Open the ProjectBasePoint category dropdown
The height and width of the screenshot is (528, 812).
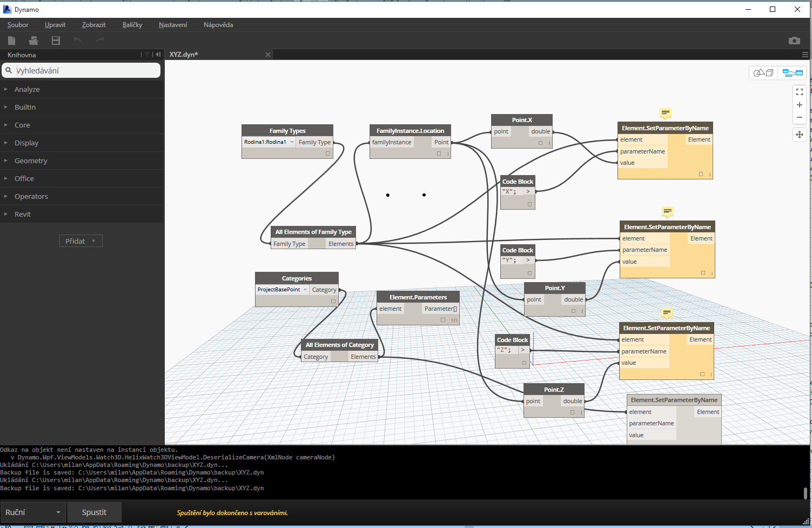point(305,290)
